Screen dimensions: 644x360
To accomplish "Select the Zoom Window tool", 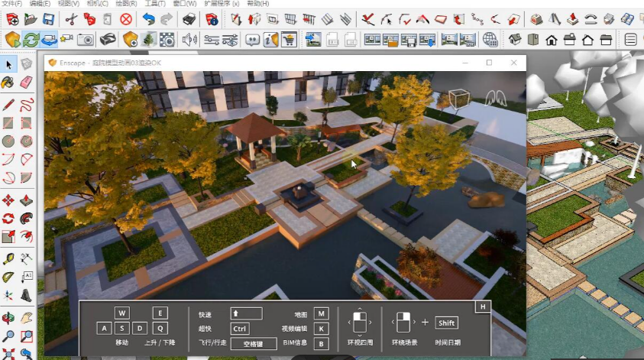I will pyautogui.click(x=26, y=336).
